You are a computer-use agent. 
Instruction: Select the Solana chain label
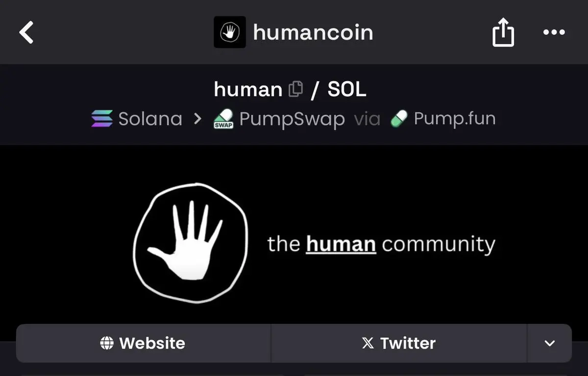150,119
